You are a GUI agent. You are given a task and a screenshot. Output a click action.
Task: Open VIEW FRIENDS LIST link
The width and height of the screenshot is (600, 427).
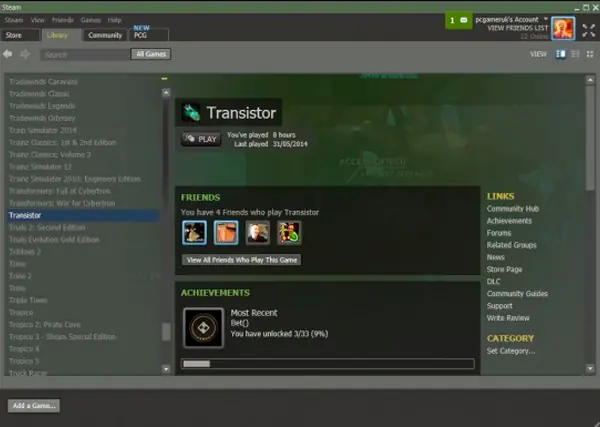coord(518,28)
